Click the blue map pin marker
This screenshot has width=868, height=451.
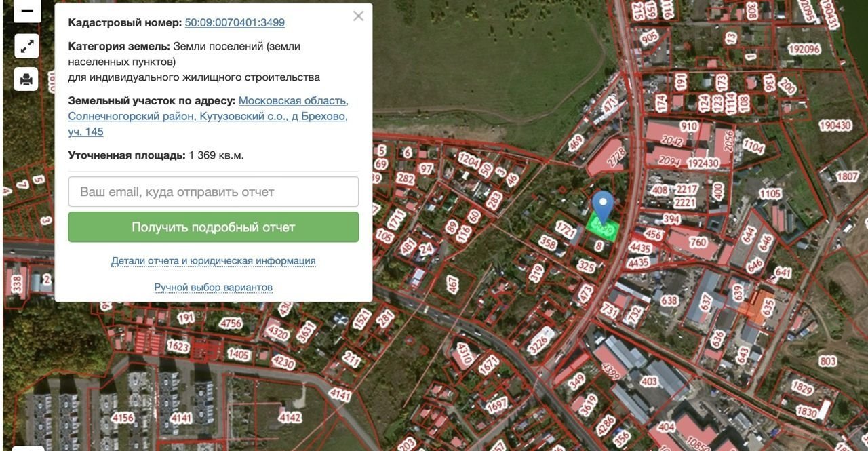point(603,206)
